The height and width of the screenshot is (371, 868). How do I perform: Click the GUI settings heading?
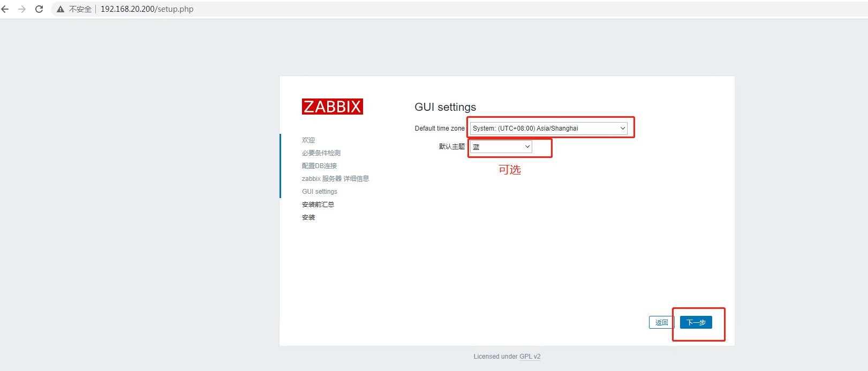tap(446, 107)
